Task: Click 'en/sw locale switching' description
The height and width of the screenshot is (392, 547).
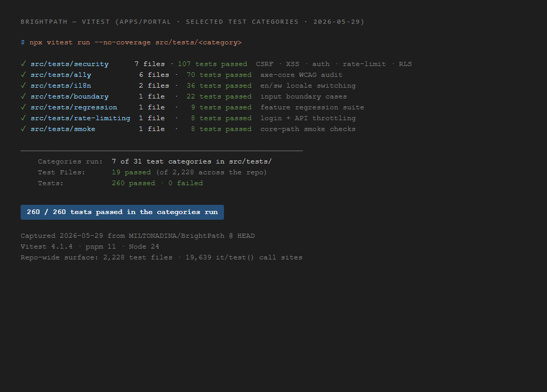Action: 308,86
